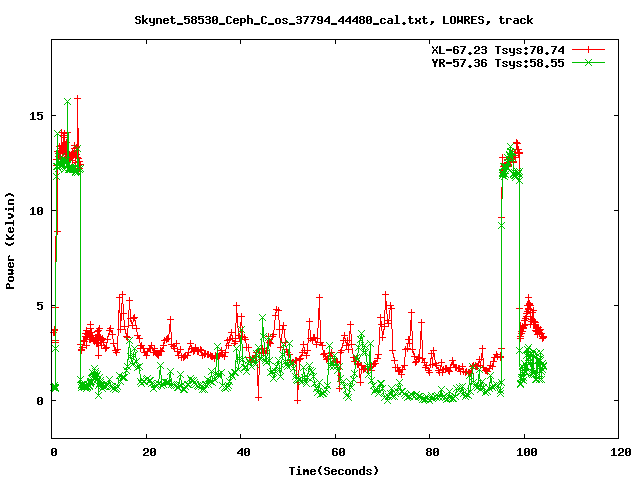Click the Time(Seconds) x-axis label

pos(334,471)
